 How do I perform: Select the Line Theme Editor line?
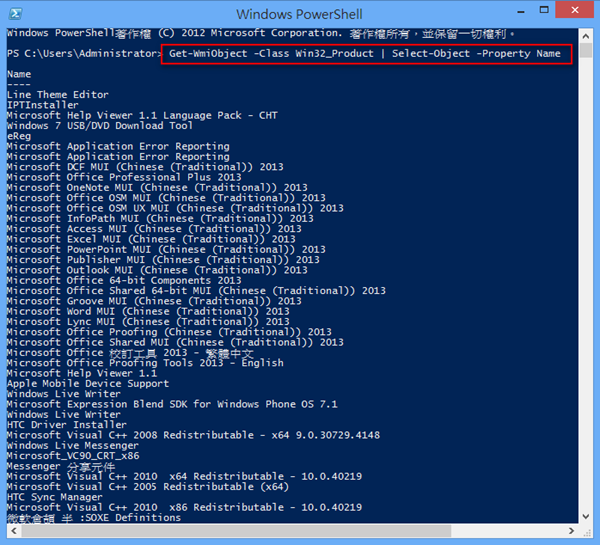click(58, 95)
